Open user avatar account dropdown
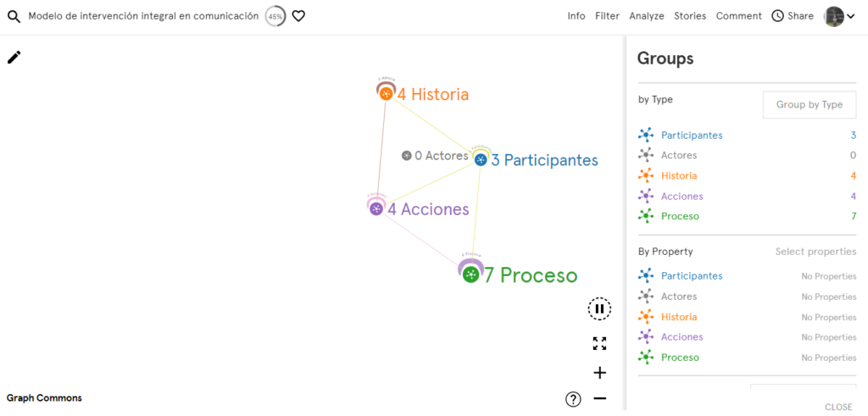This screenshot has height=416, width=868. coord(840,17)
